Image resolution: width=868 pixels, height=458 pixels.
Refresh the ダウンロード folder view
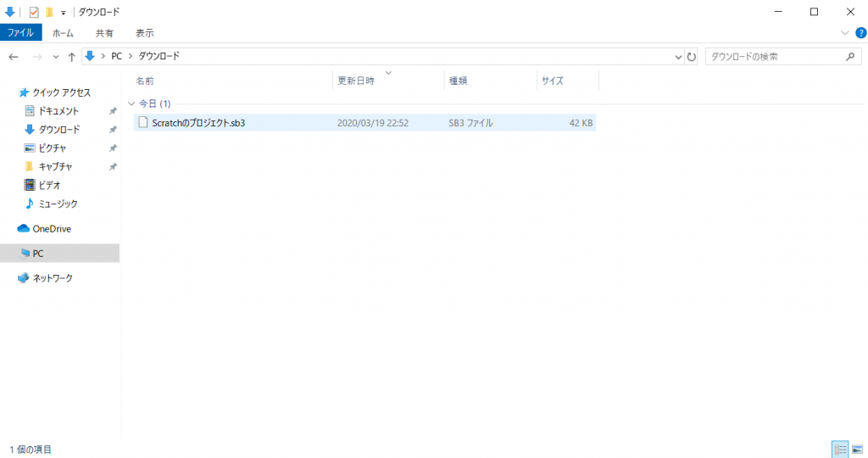click(692, 57)
